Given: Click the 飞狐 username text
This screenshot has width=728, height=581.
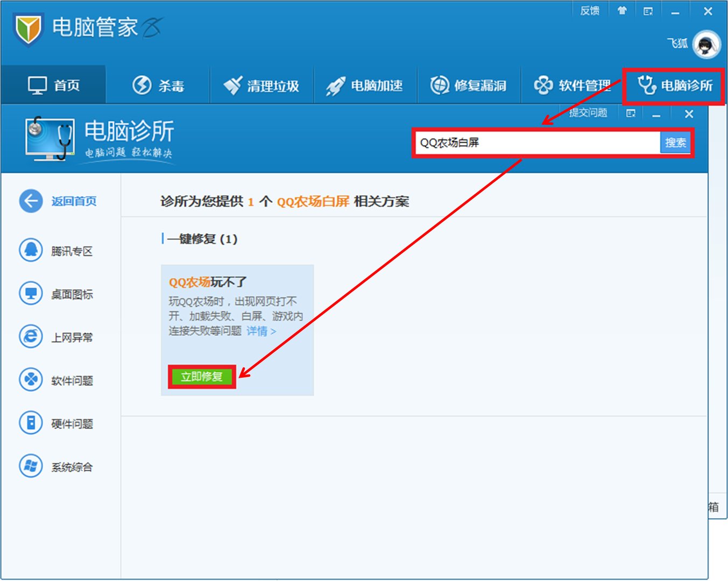Looking at the screenshot, I should 677,43.
